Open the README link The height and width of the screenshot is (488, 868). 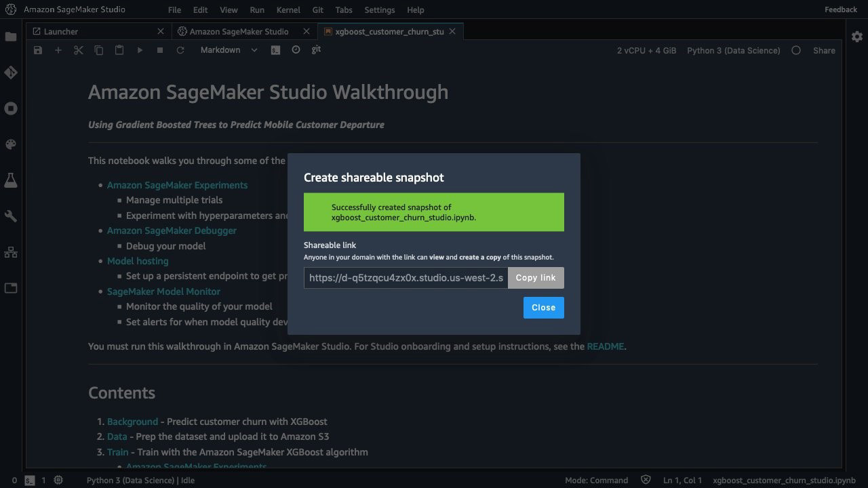(x=605, y=346)
